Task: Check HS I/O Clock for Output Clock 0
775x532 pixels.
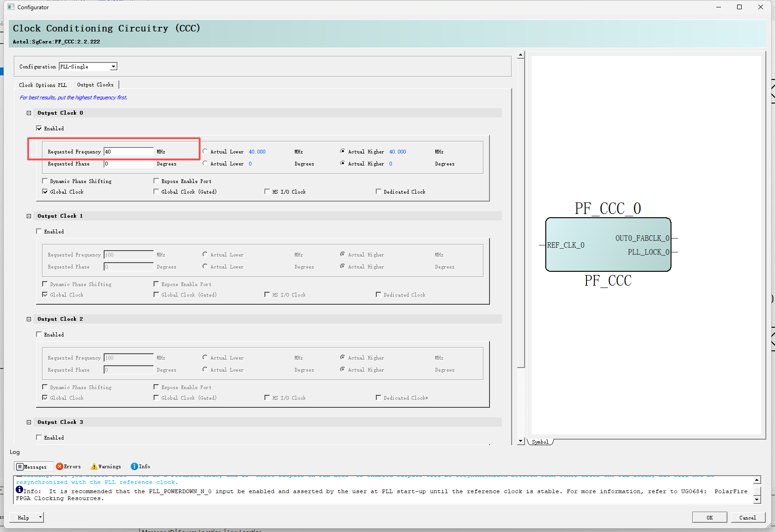Action: [x=267, y=192]
